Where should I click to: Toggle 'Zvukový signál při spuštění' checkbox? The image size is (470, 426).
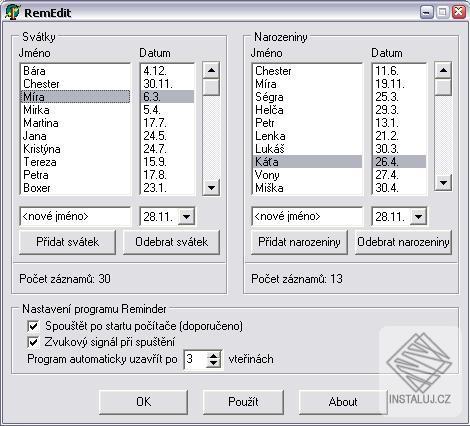click(x=33, y=342)
